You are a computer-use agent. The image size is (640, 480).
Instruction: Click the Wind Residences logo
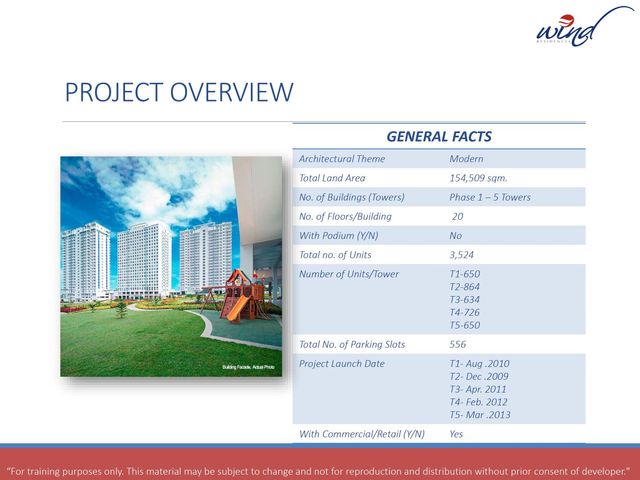click(x=584, y=27)
